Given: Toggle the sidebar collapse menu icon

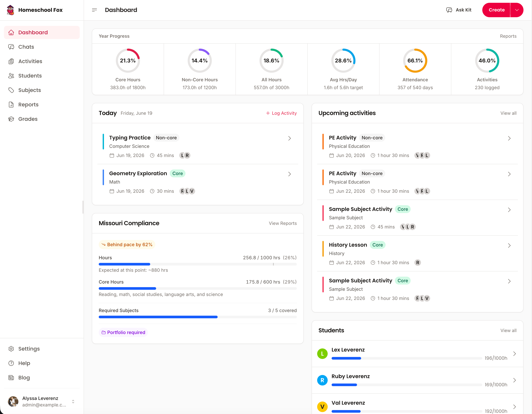Looking at the screenshot, I should 94,10.
